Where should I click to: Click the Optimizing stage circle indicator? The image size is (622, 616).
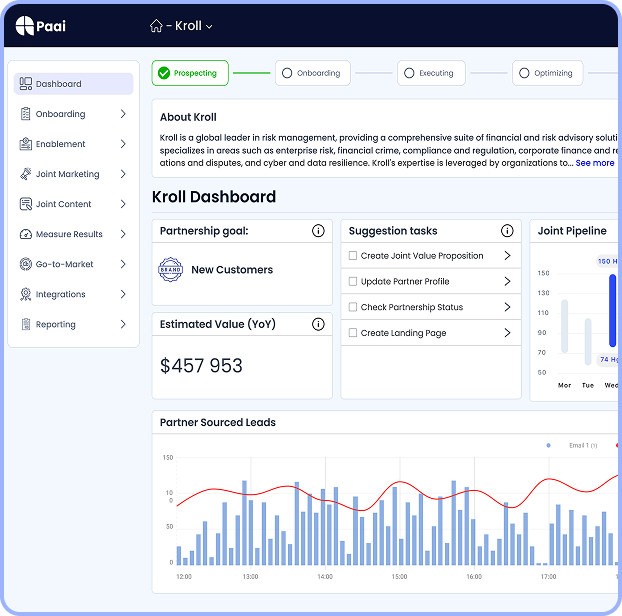524,73
